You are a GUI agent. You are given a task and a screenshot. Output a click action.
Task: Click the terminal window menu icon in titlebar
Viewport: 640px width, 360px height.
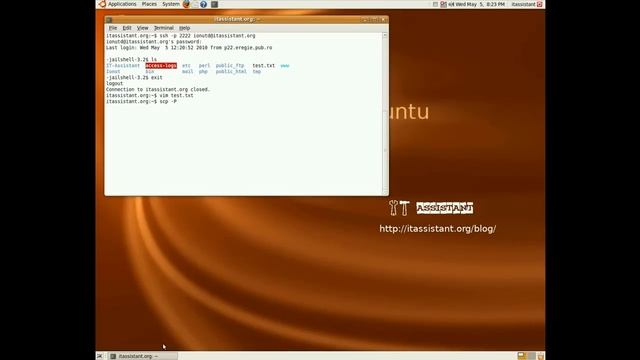coord(109,20)
